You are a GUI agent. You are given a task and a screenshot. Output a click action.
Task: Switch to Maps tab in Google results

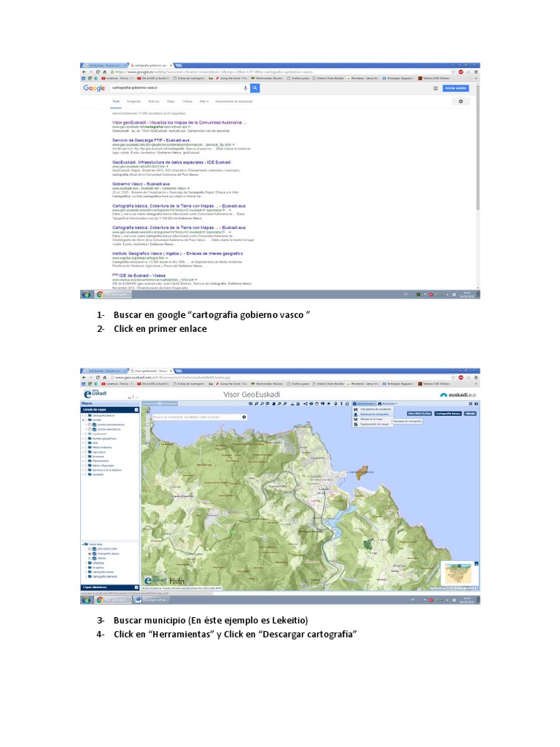pyautogui.click(x=171, y=101)
